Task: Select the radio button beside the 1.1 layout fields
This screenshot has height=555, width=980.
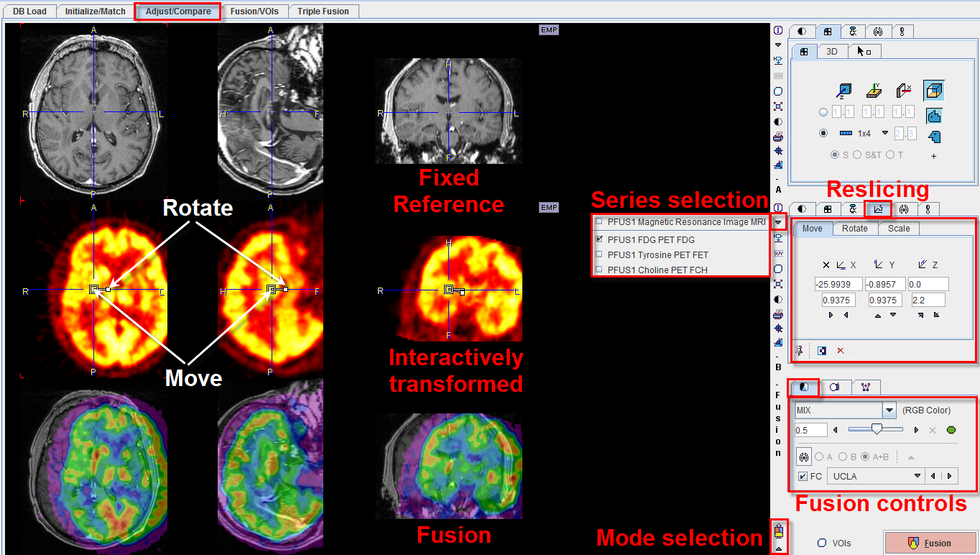Action: pos(823,112)
